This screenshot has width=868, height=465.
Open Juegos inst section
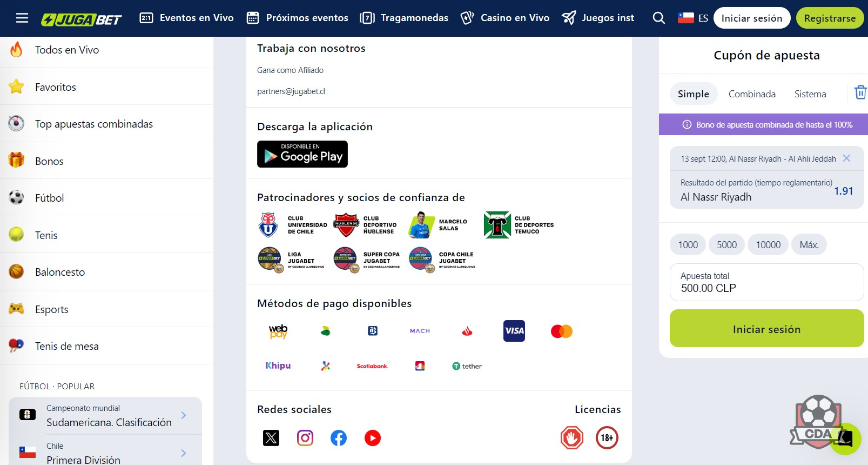598,18
